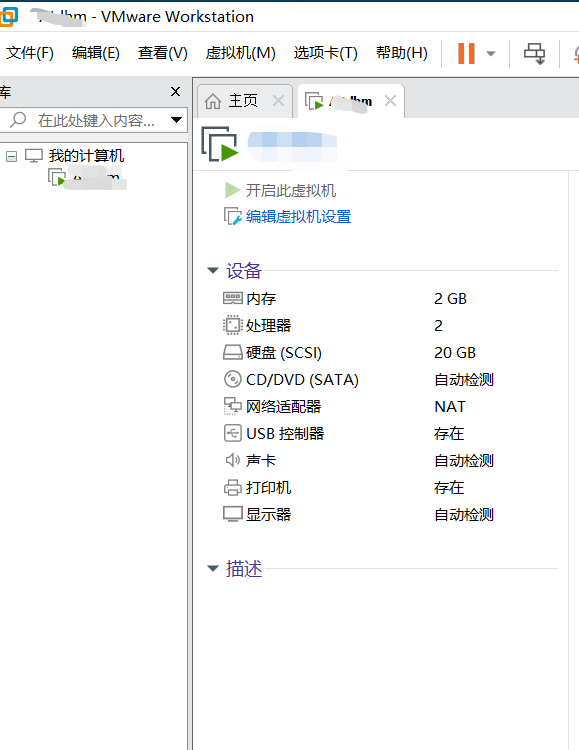Click the USB 控制器 icon
The width and height of the screenshot is (579, 750).
click(233, 433)
